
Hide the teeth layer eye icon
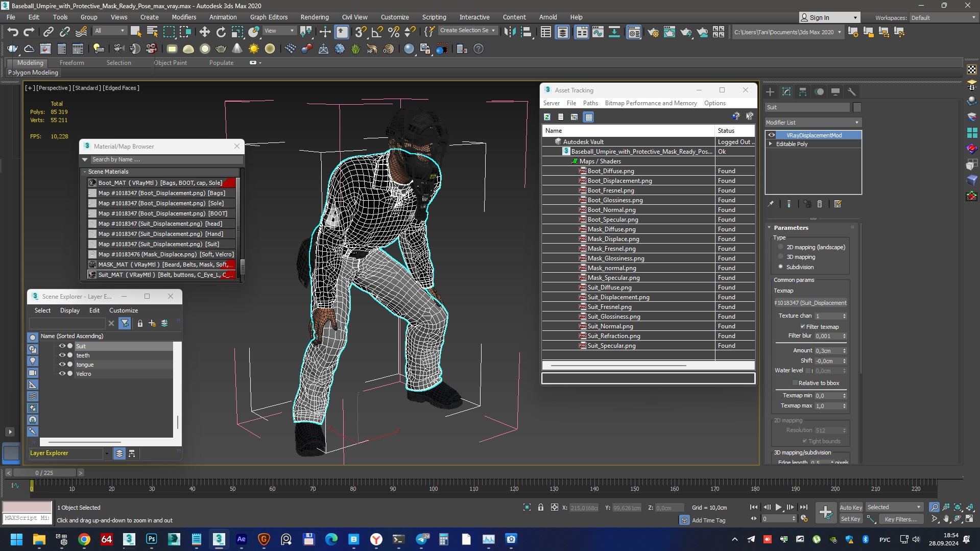point(62,355)
